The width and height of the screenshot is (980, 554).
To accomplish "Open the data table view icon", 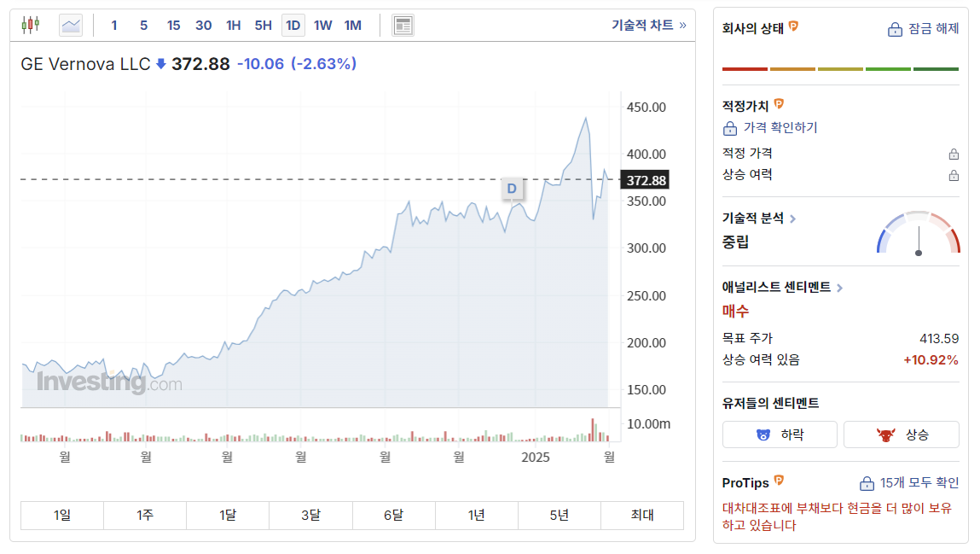I will pyautogui.click(x=403, y=25).
